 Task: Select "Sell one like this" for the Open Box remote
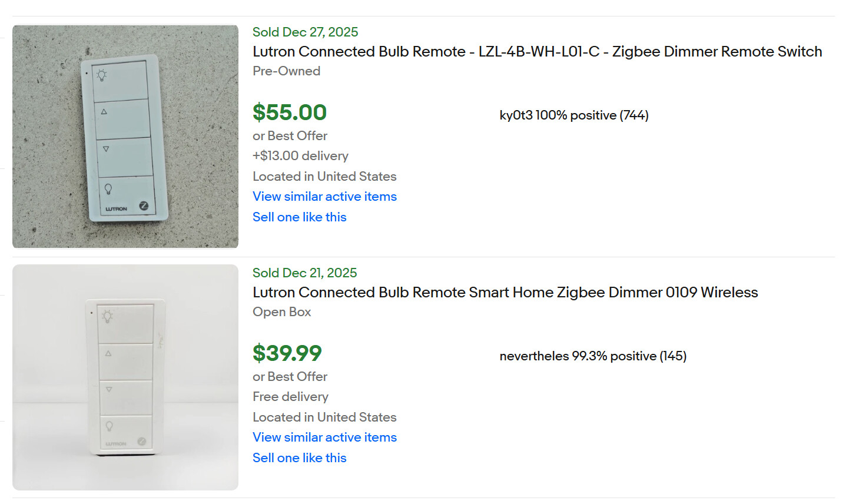(299, 458)
